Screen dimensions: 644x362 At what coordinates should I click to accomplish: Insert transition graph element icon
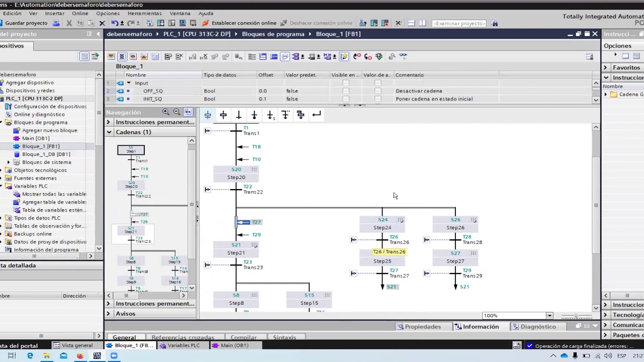click(x=239, y=115)
